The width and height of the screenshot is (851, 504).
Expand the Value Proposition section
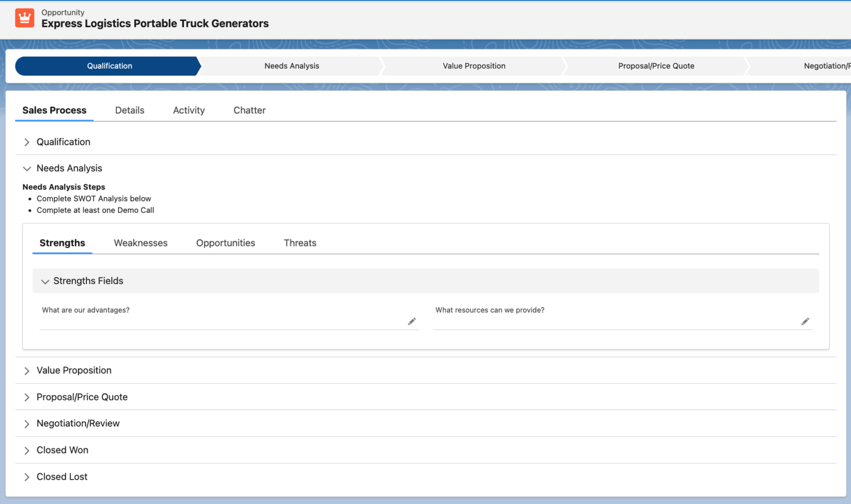click(x=425, y=371)
